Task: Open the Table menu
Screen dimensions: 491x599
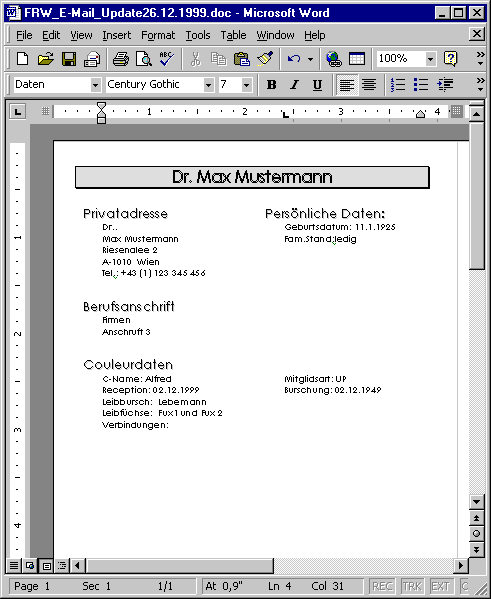Action: [233, 36]
